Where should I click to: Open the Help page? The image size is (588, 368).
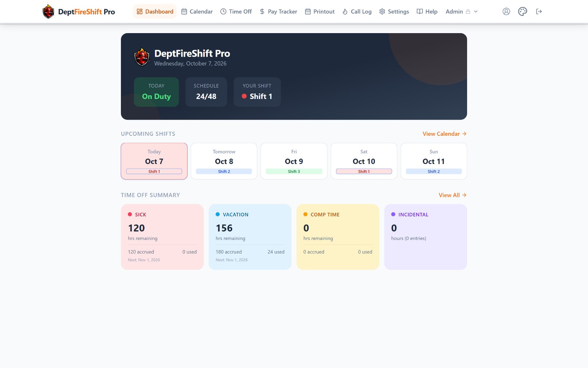click(x=427, y=11)
